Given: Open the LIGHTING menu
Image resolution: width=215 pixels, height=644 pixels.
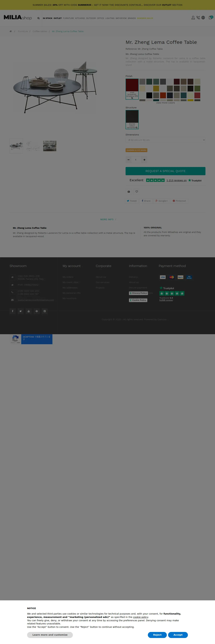Looking at the screenshot, I should pos(110,18).
